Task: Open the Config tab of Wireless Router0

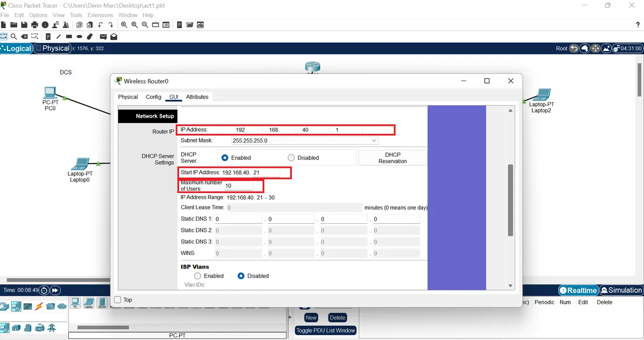Action: coord(153,97)
